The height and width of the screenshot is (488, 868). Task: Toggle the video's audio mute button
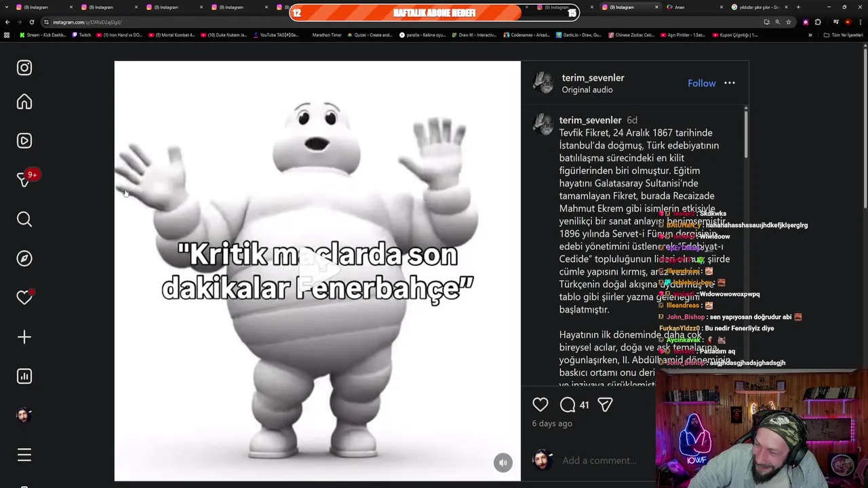coord(503,463)
